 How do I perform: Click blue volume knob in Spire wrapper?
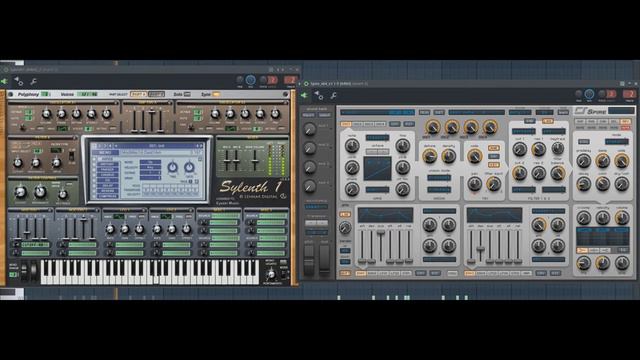point(589,94)
